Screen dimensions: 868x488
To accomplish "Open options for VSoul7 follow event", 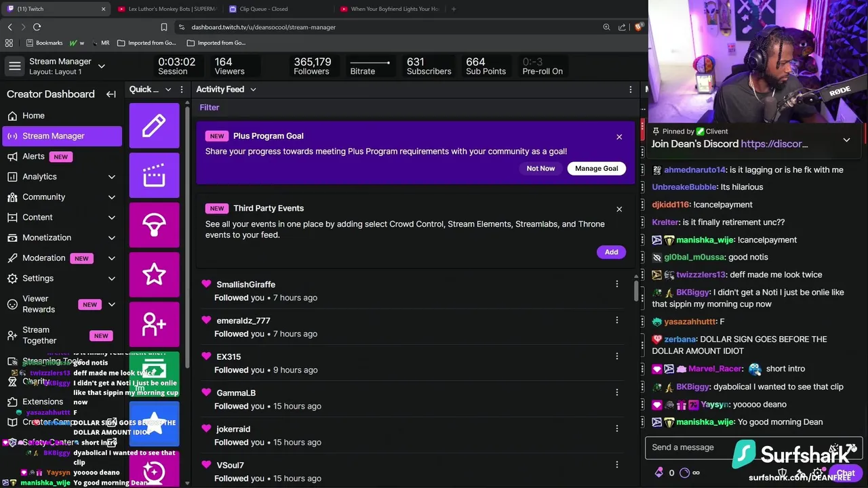I will click(x=617, y=464).
